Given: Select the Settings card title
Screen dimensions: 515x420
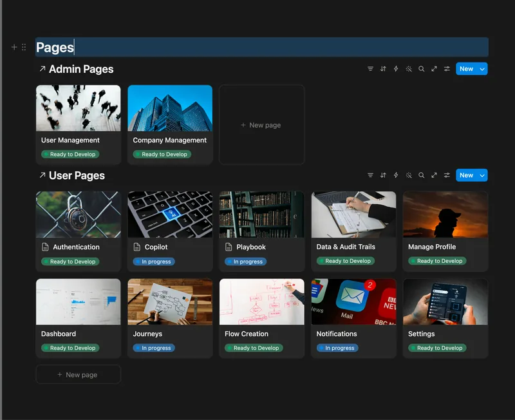Looking at the screenshot, I should click(422, 334).
